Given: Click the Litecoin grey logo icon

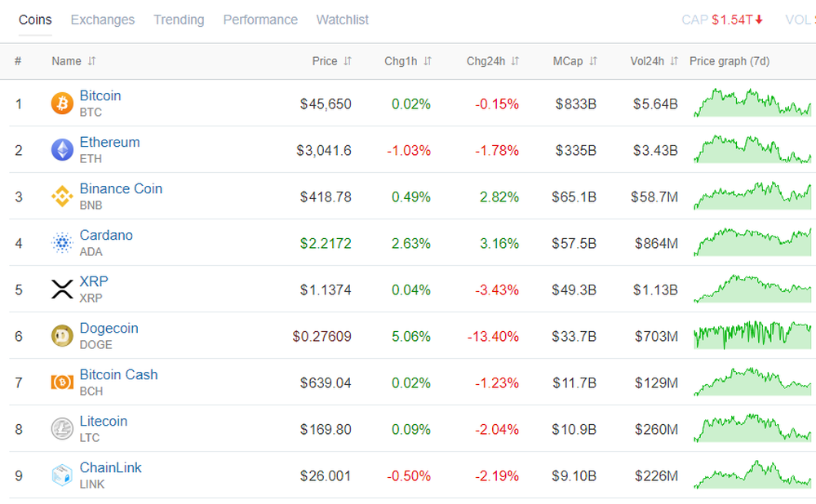Looking at the screenshot, I should coord(62,429).
